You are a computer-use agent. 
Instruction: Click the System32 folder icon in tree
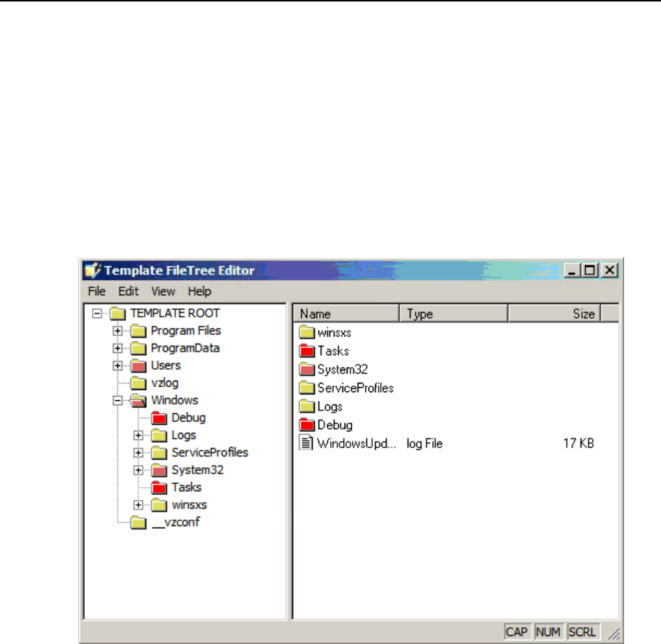[159, 470]
